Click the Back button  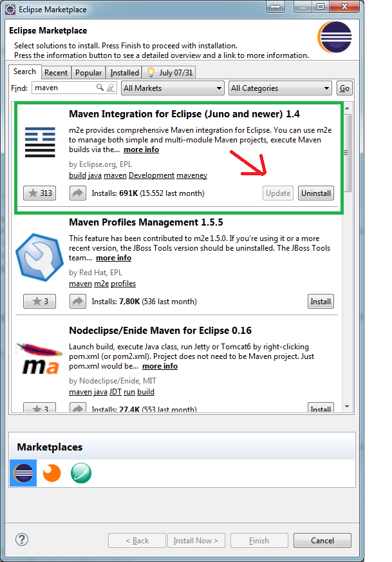[x=137, y=541]
